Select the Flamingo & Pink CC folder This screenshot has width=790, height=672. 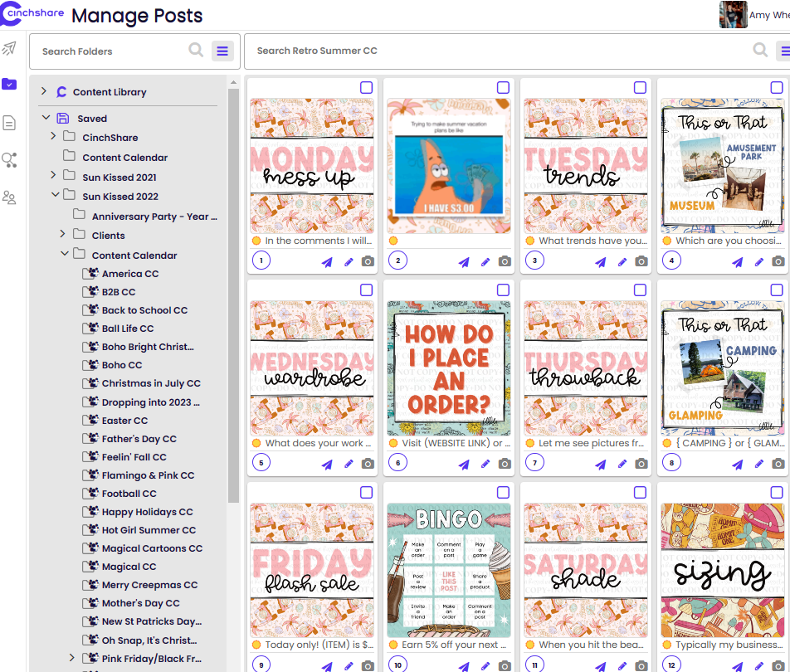[x=148, y=475]
